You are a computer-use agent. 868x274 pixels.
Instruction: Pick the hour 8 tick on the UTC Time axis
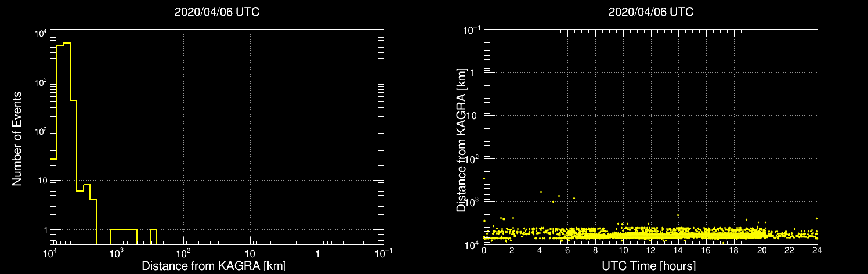(x=595, y=250)
